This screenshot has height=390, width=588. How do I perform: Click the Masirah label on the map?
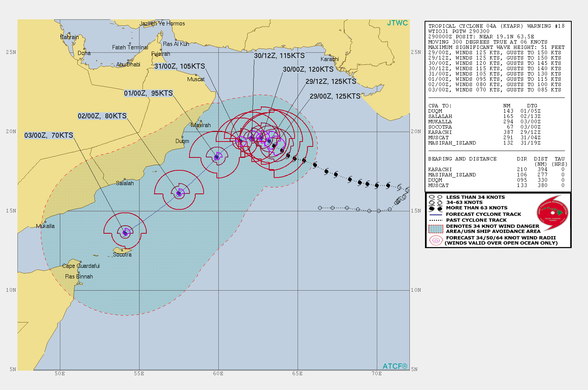click(201, 125)
